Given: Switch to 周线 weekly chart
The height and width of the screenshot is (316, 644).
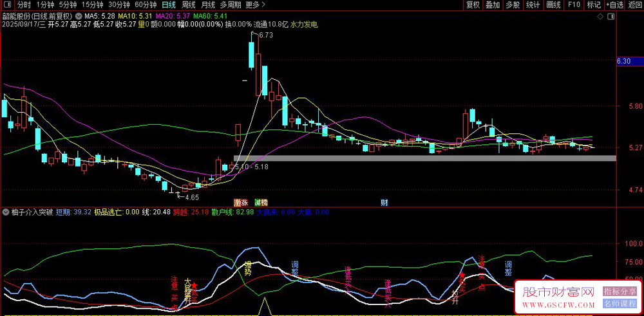Looking at the screenshot, I should 189,5.
